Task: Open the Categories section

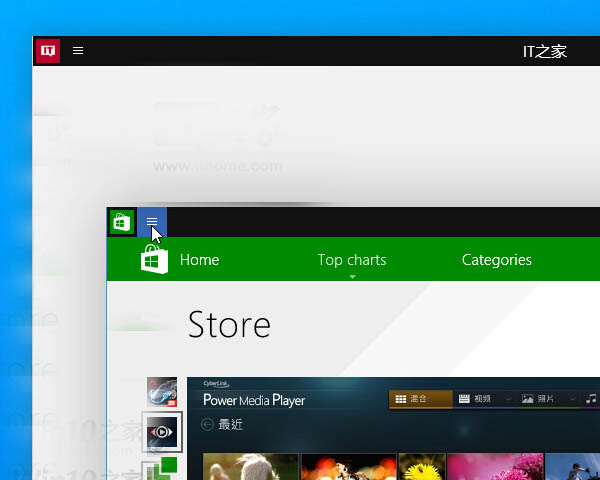Action: (x=496, y=260)
